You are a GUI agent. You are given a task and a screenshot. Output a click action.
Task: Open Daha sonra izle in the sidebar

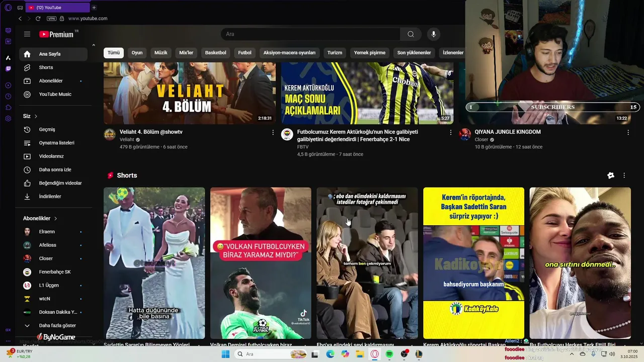coord(53,169)
